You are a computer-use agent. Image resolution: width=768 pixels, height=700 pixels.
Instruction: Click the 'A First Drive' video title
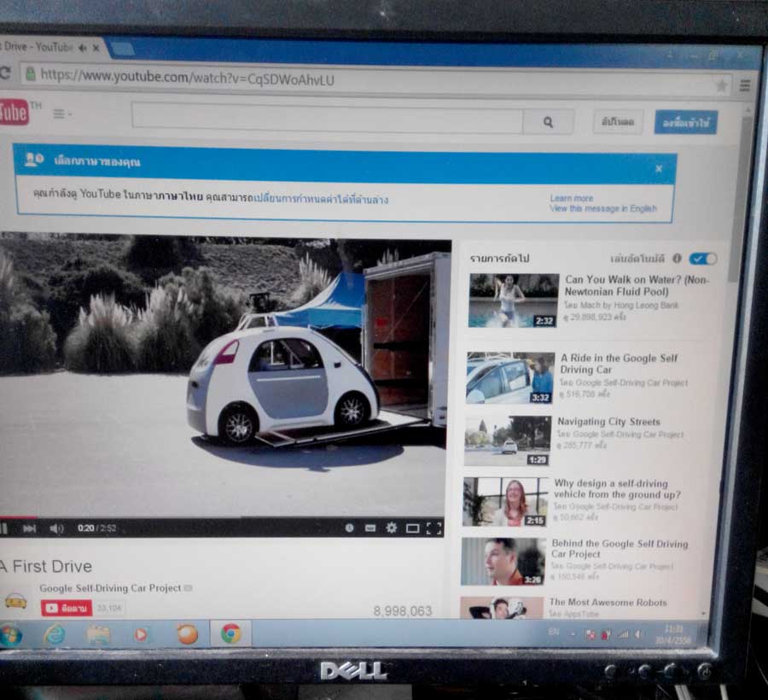click(46, 566)
